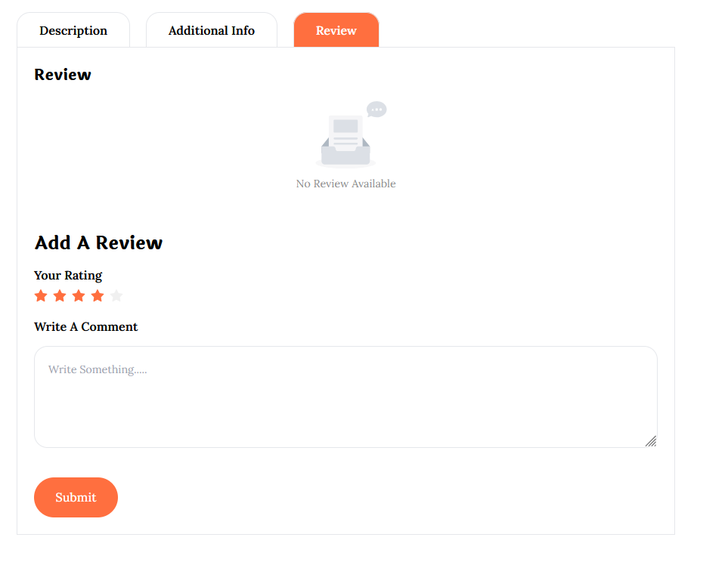
Task: Open the Description tab
Action: point(73,31)
